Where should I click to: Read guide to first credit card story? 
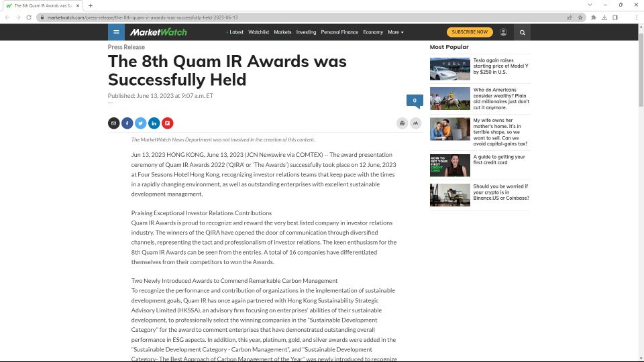499,160
